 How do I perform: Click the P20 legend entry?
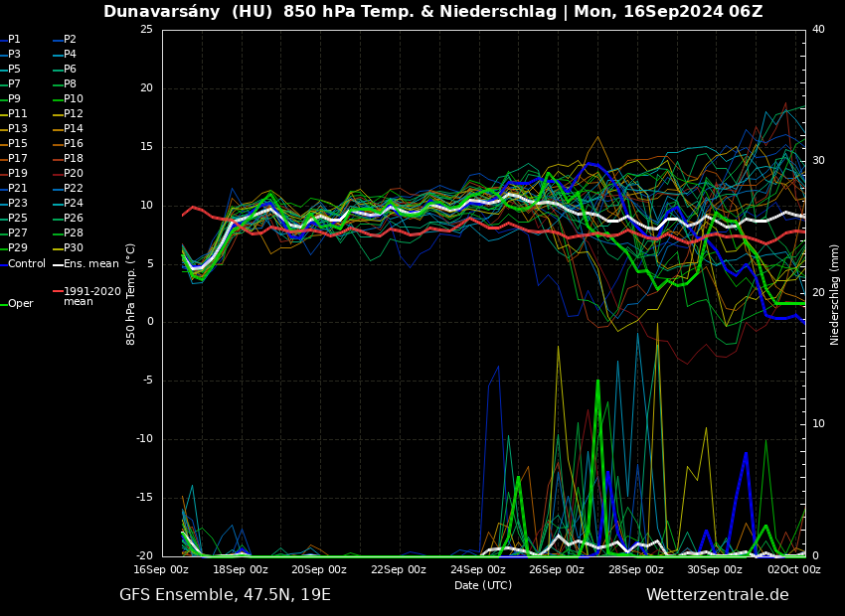(74, 174)
